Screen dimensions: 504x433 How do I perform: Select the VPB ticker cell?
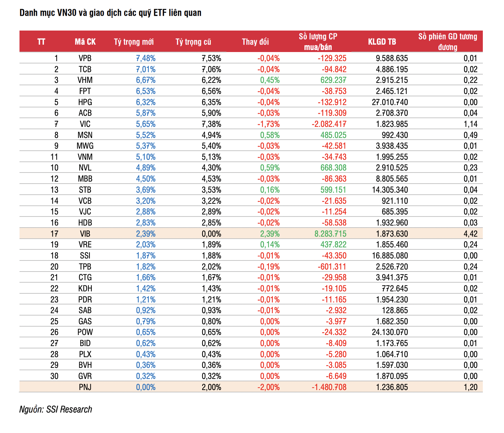pyautogui.click(x=85, y=58)
